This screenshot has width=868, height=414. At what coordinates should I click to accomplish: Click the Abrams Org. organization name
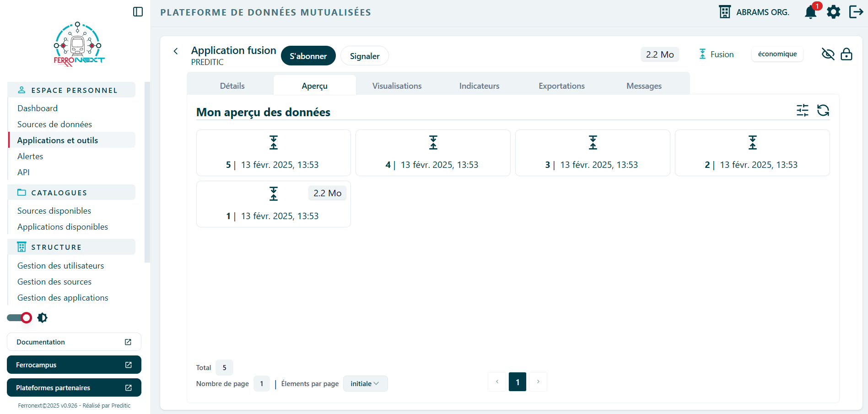[x=763, y=12]
